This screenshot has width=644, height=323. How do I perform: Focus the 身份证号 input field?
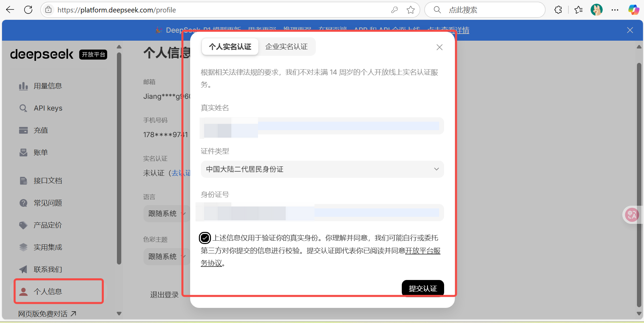click(322, 212)
